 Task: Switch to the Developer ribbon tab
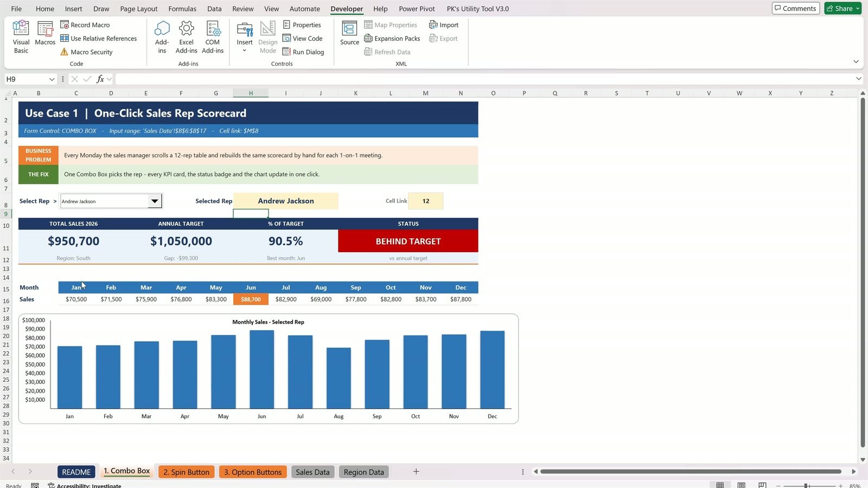point(347,9)
